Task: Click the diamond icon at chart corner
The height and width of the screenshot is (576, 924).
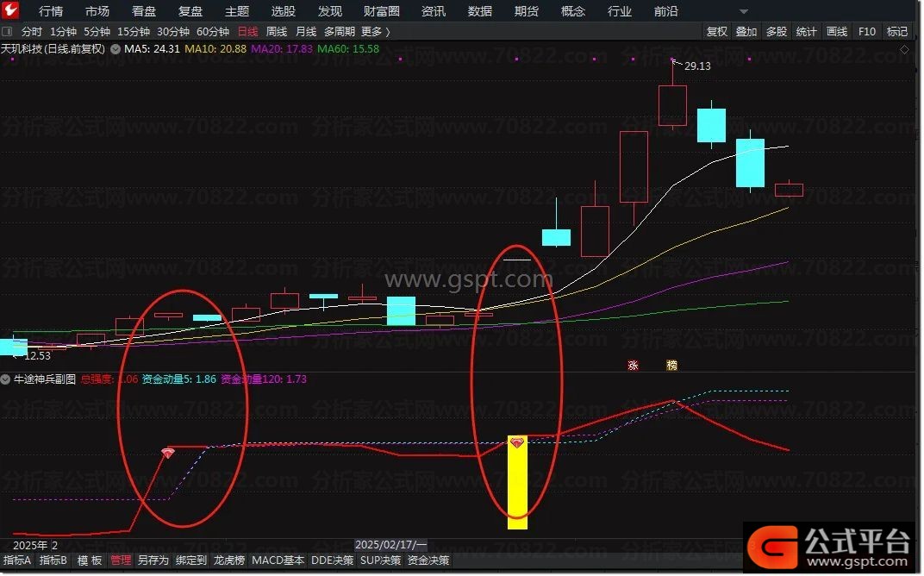Action: click(x=904, y=51)
